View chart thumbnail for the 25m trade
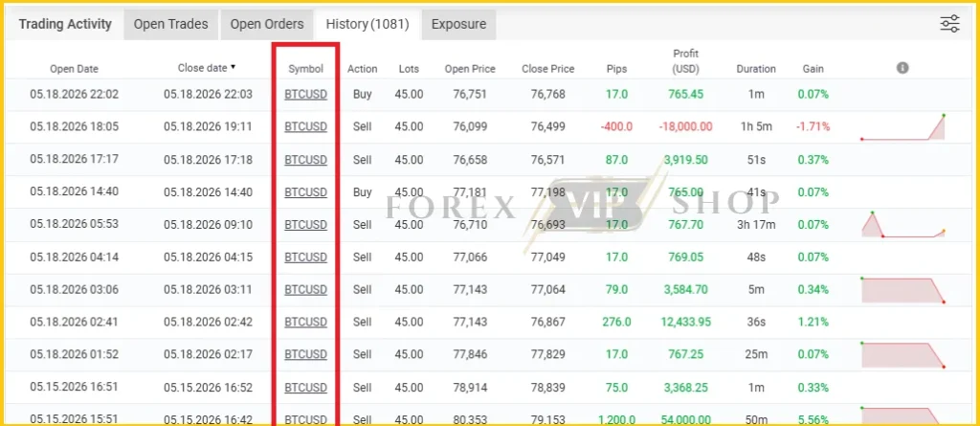Viewport: 980px width, 426px height. (x=903, y=355)
